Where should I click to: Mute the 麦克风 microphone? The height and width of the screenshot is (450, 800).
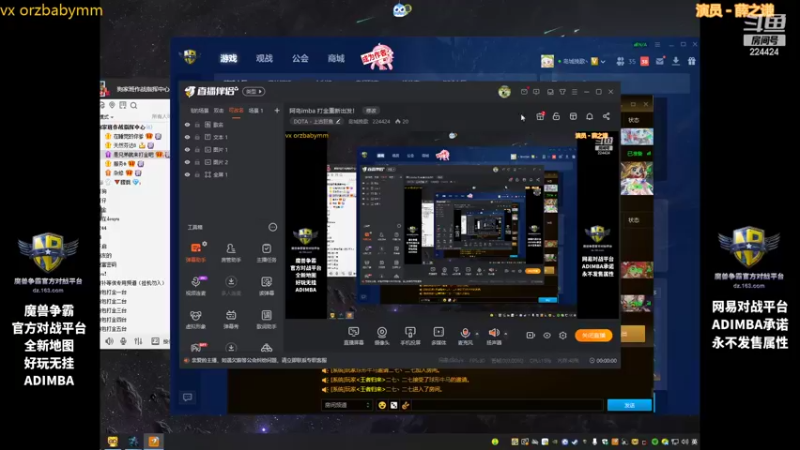click(465, 336)
